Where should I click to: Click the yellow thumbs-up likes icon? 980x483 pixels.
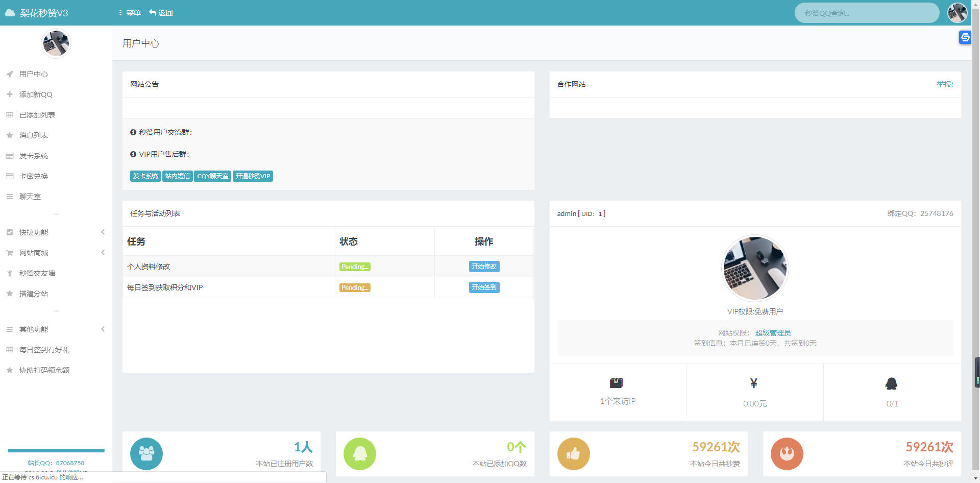tap(573, 453)
